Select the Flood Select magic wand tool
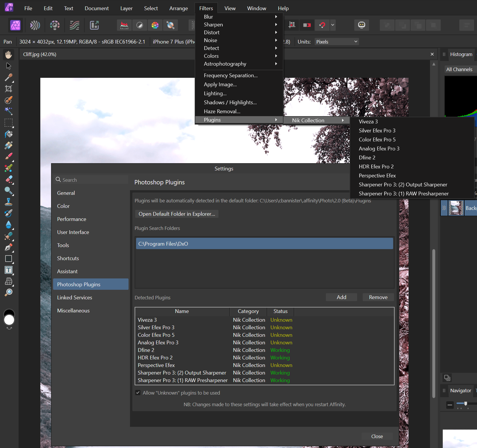Image resolution: width=477 pixels, height=448 pixels. (x=9, y=111)
